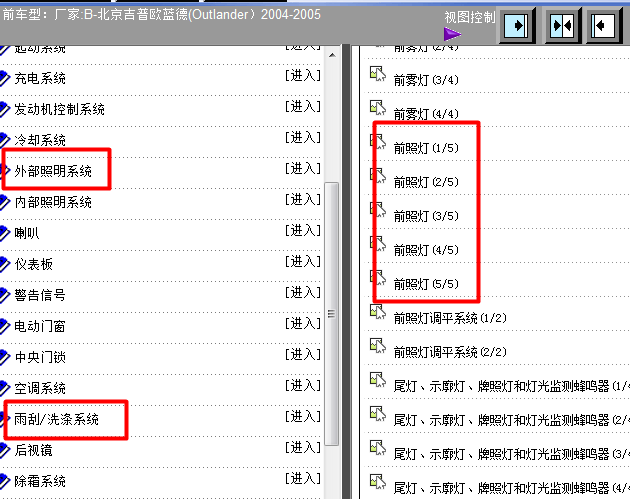The height and width of the screenshot is (499, 630).
Task: Select 外部照明系统 in the system list
Action: pyautogui.click(x=53, y=171)
